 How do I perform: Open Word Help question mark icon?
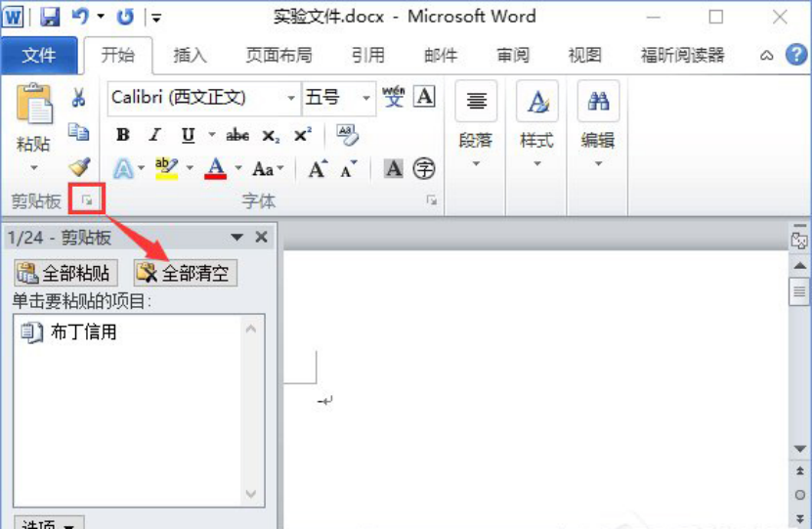click(795, 55)
